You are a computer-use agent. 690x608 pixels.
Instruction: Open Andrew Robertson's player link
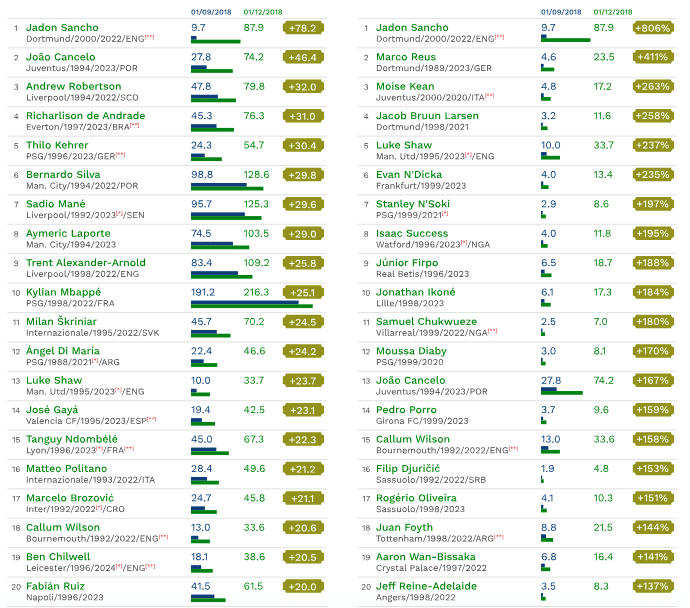click(x=73, y=87)
